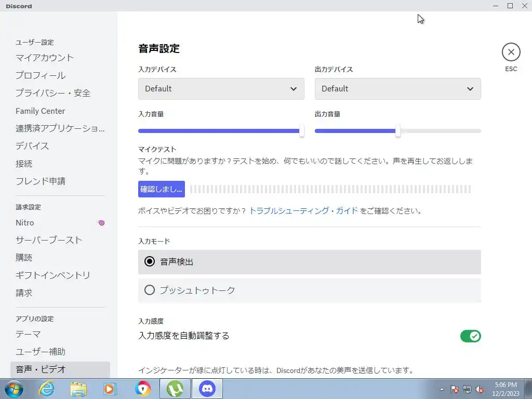Select 音声・ビデオ in sidebar

60,369
